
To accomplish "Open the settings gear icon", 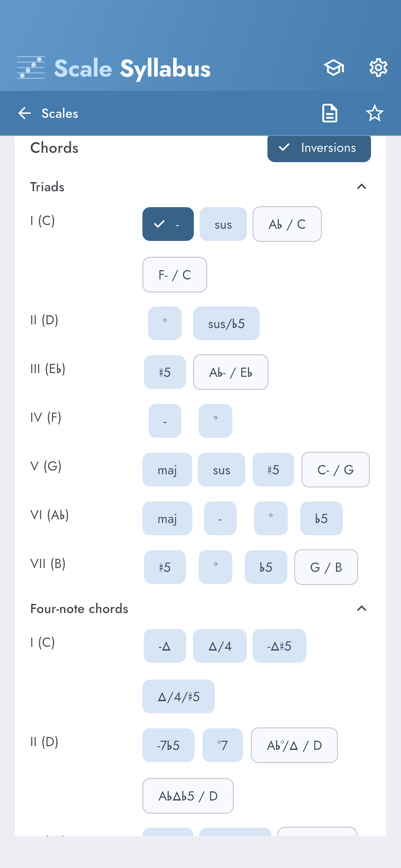I will tap(378, 68).
